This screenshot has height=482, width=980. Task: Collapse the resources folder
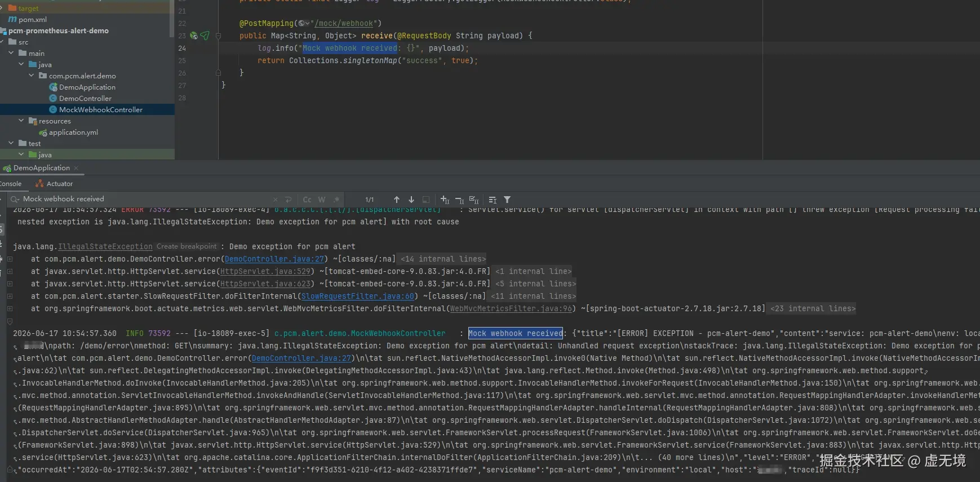coord(21,121)
